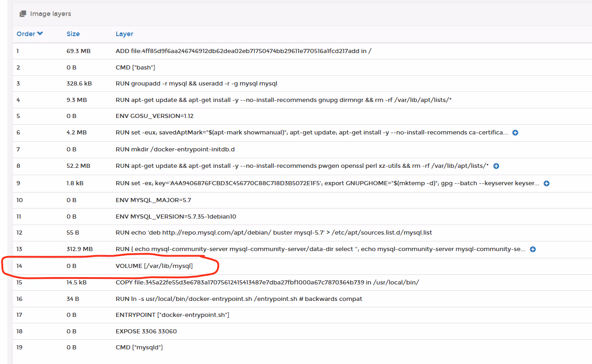
Task: Click RUN mkdir /docker-entrypoint-initdb.d layer
Action: [x=175, y=149]
